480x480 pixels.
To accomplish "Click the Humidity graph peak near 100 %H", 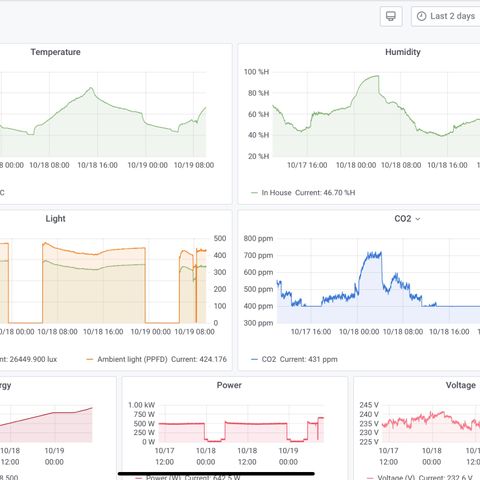I will (x=377, y=76).
